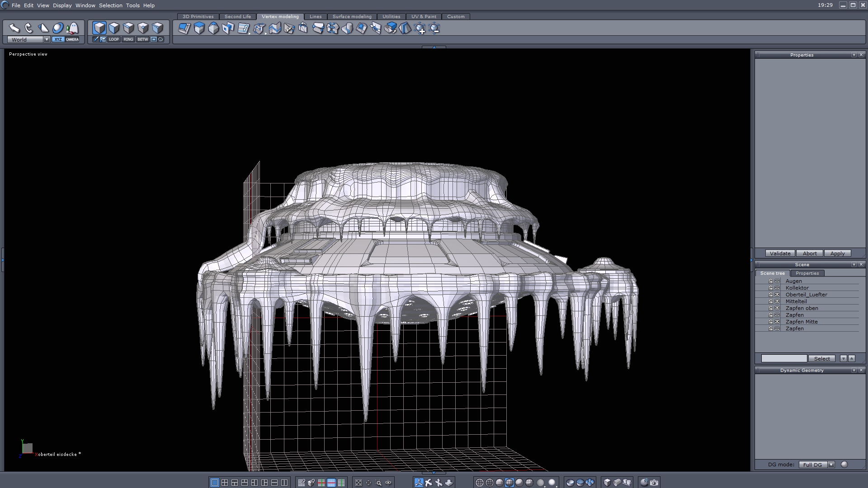Screen dimensions: 868x488
Task: Toggle LOOP selection mode
Action: (113, 39)
